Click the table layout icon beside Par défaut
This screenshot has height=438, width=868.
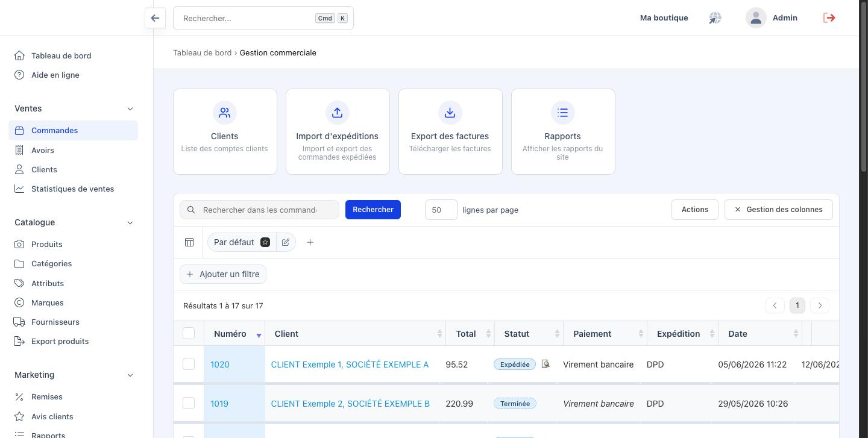click(x=189, y=242)
